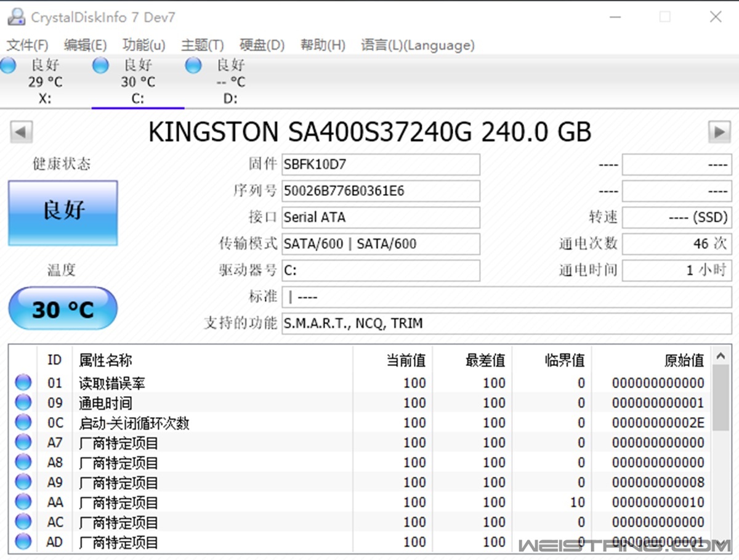Click status orb of attribute A8 row

click(23, 462)
